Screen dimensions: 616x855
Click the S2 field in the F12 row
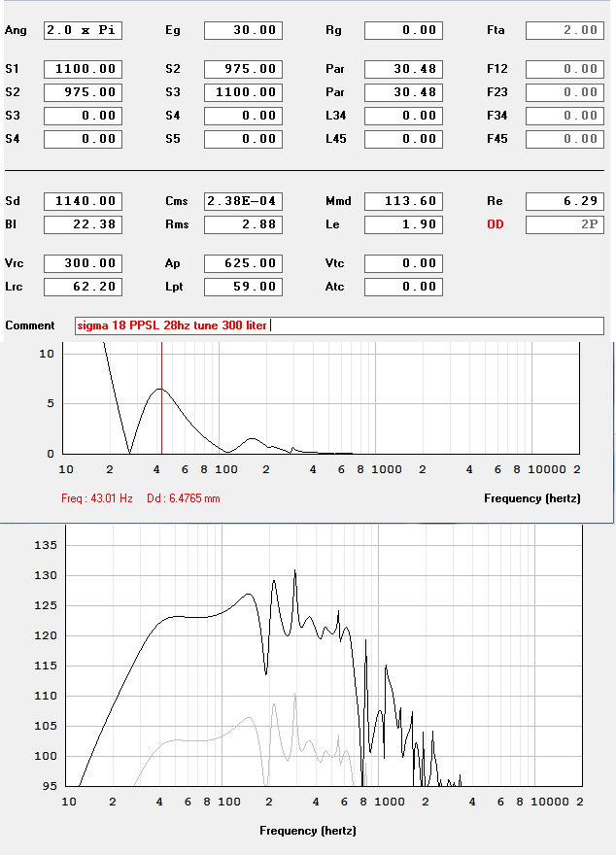243,69
